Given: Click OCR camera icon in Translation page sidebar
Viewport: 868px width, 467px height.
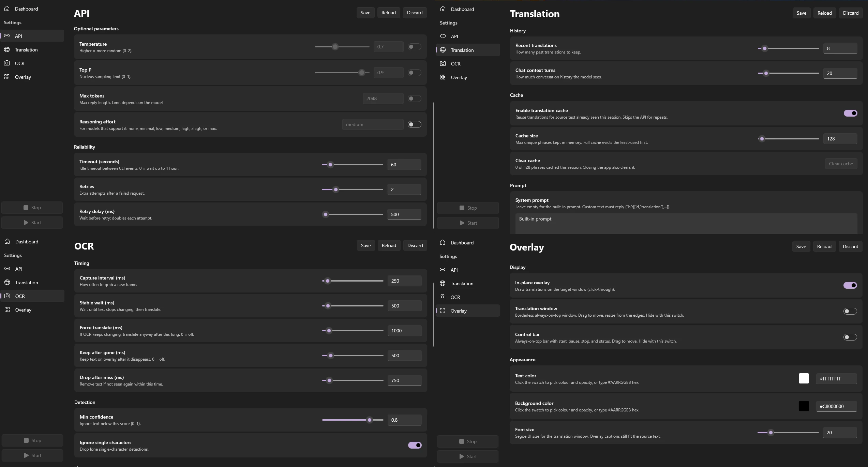Looking at the screenshot, I should click(443, 63).
